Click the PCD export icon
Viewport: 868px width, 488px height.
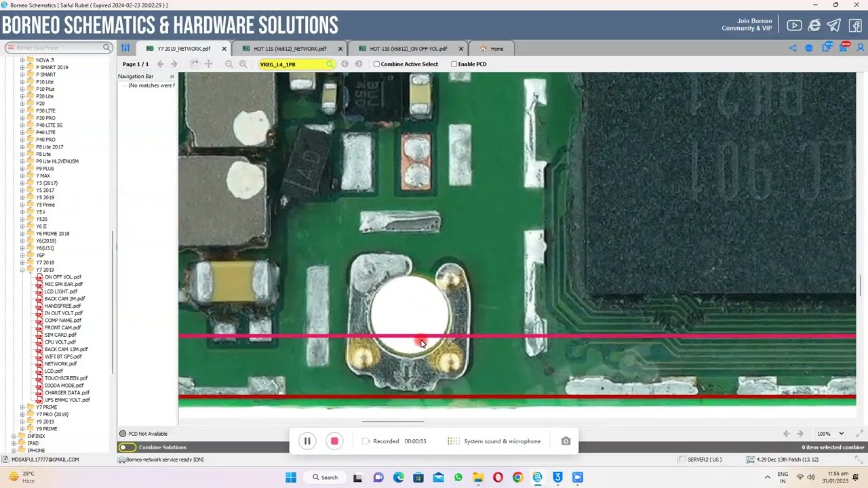(x=827, y=47)
